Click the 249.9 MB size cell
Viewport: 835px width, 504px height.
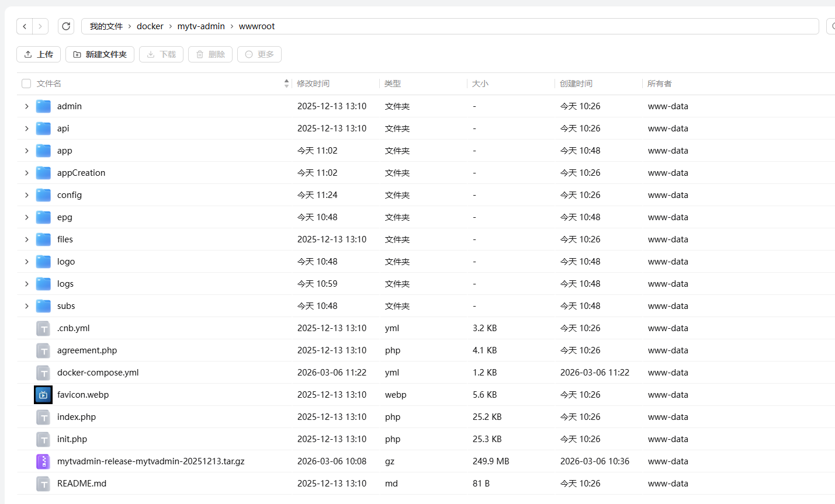click(491, 461)
